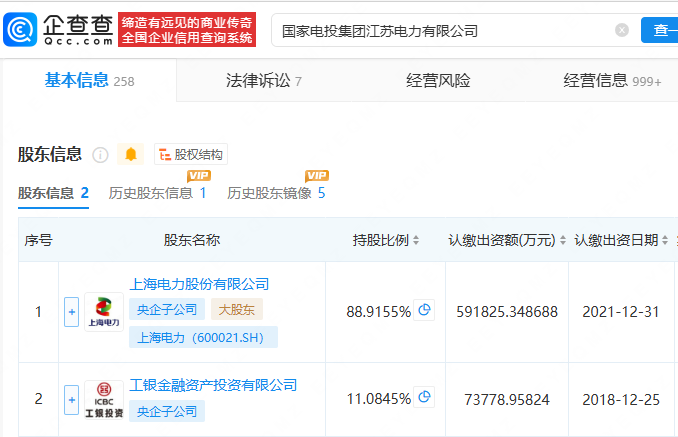The width and height of the screenshot is (678, 437).
Task: Open 上海电力股份有限公司 company link
Action: tap(200, 284)
